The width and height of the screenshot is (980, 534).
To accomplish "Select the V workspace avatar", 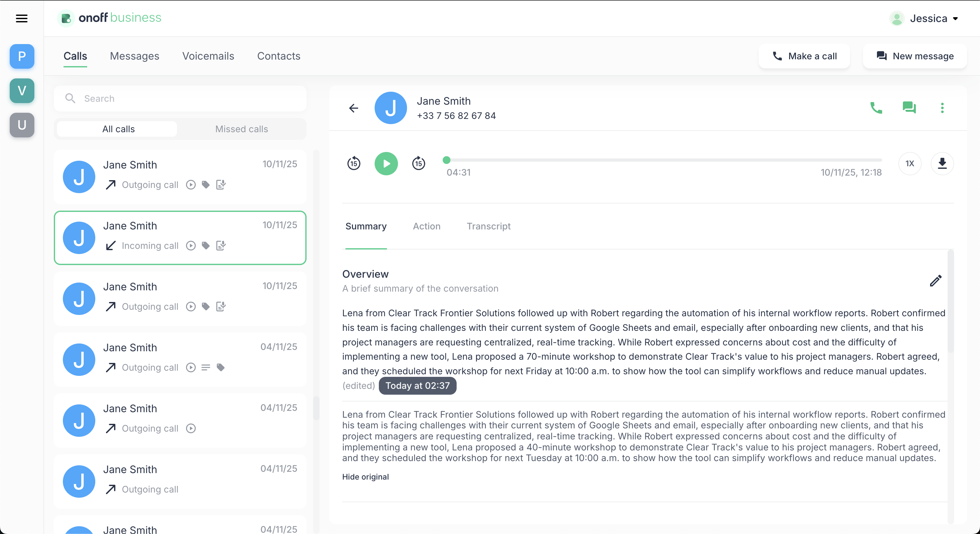I will coord(22,90).
